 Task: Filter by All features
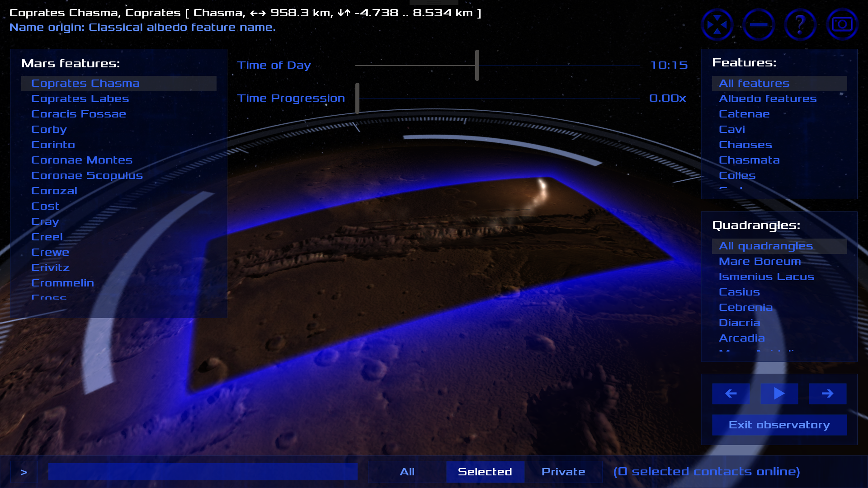tap(779, 84)
